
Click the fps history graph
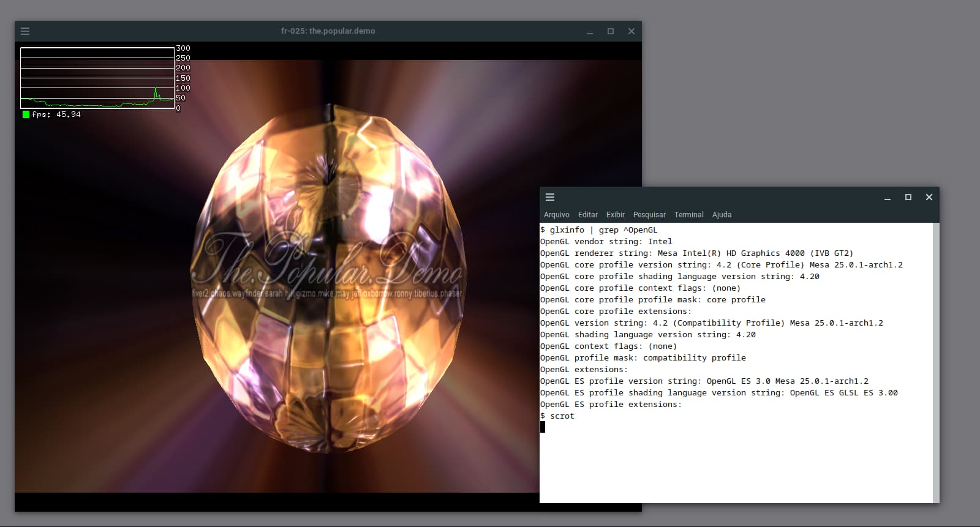[x=97, y=78]
